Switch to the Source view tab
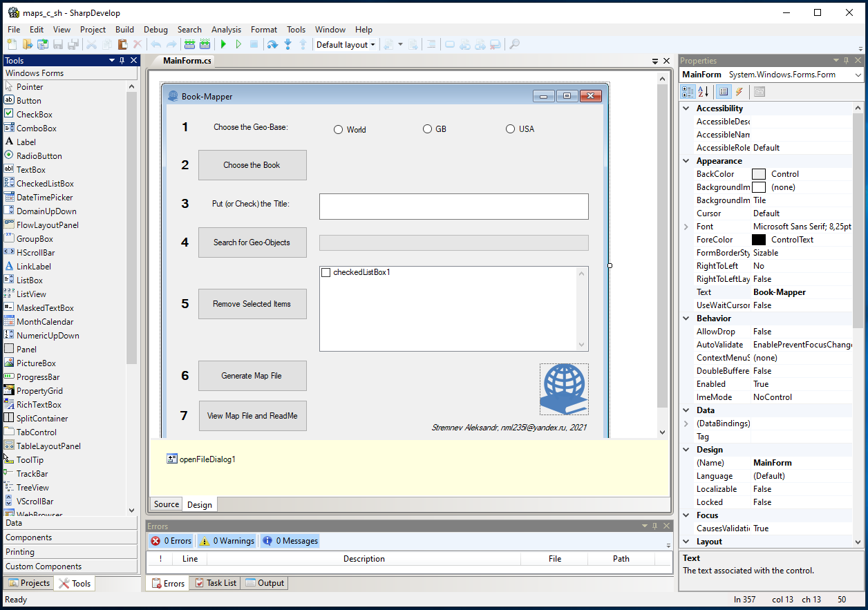 tap(166, 504)
